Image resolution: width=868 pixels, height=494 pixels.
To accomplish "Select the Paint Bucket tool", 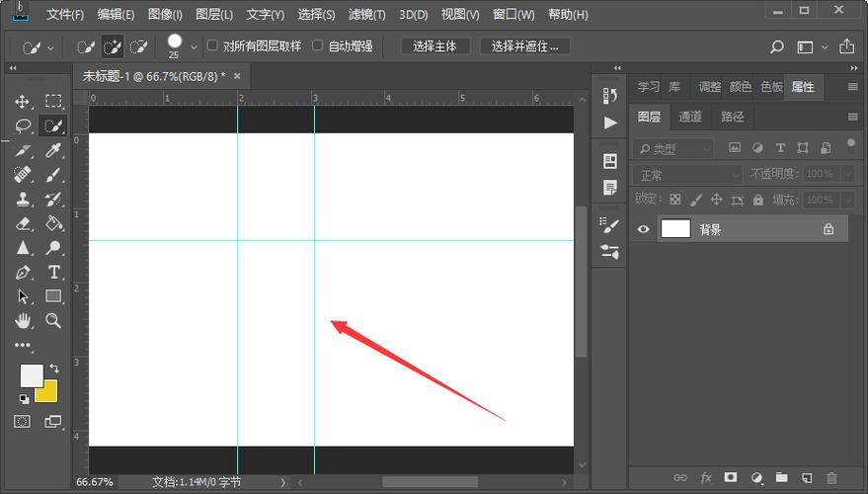I will pos(53,223).
